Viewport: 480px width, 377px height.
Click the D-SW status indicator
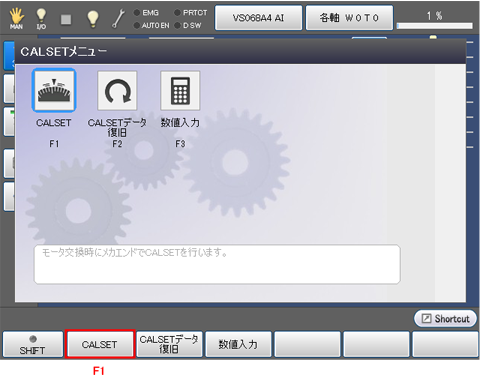coord(188,25)
